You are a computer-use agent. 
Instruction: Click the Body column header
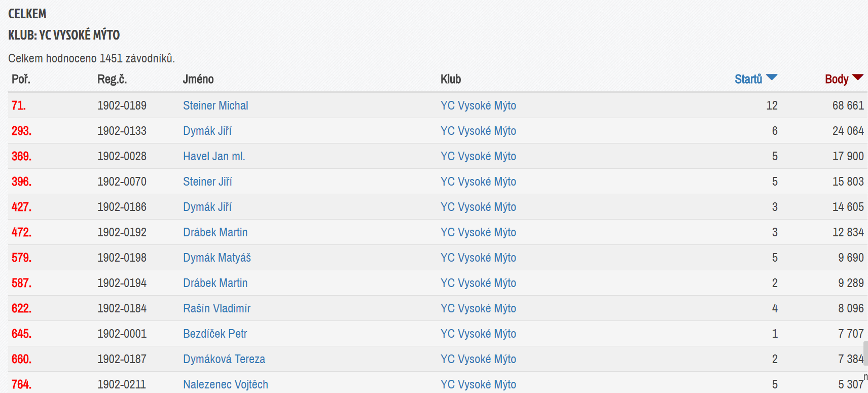click(837, 79)
